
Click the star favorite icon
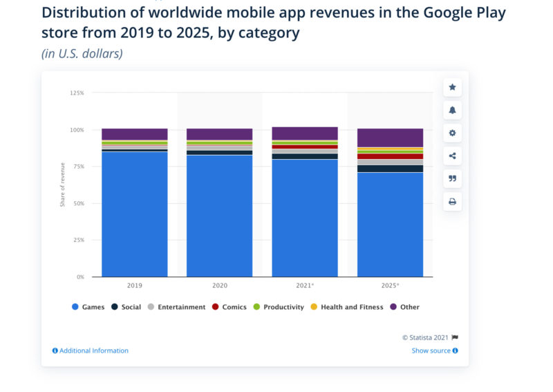452,87
